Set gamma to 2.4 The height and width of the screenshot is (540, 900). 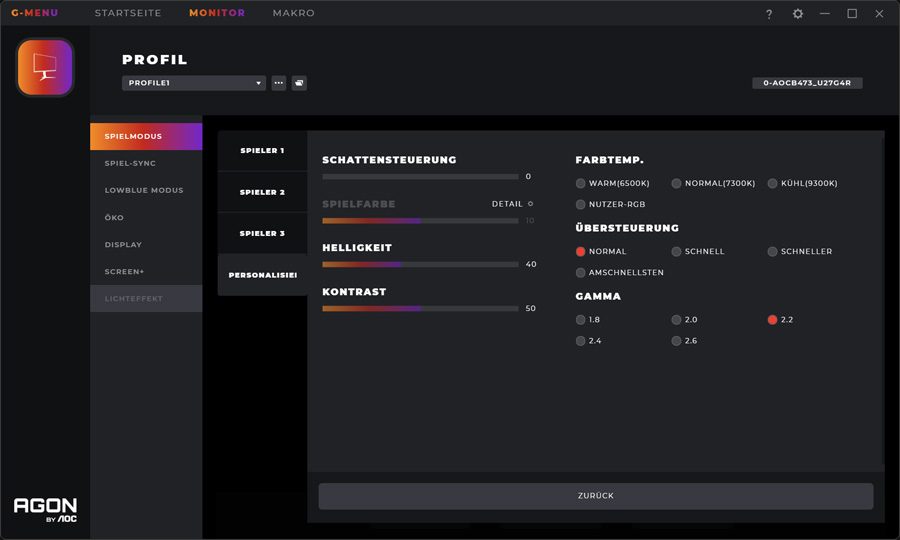pyautogui.click(x=581, y=341)
